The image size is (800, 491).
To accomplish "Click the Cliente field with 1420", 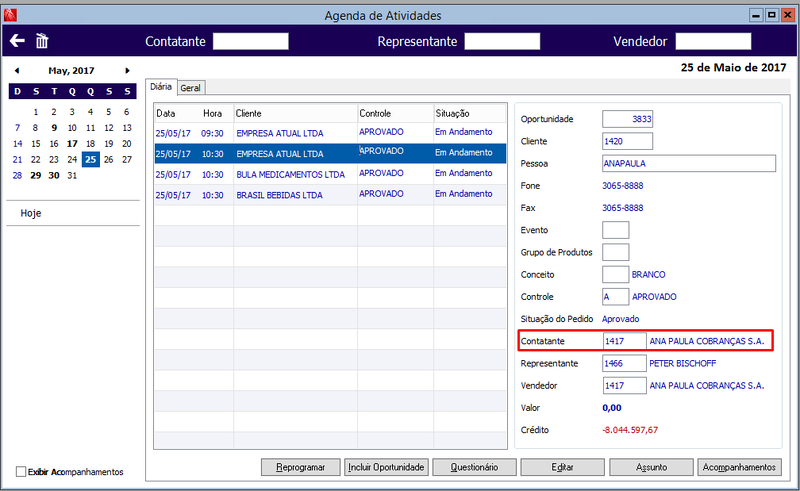I will click(x=627, y=141).
